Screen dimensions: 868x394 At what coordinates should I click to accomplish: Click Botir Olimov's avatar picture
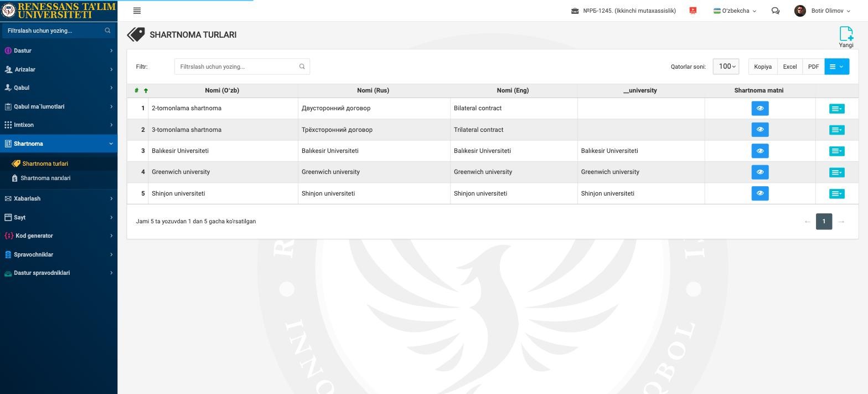tap(800, 11)
